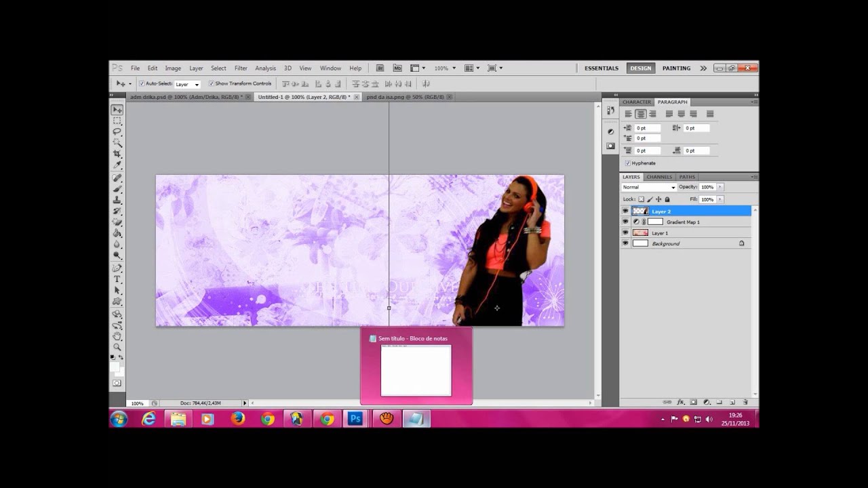Open the Auto-Select Layer dropdown

(187, 84)
